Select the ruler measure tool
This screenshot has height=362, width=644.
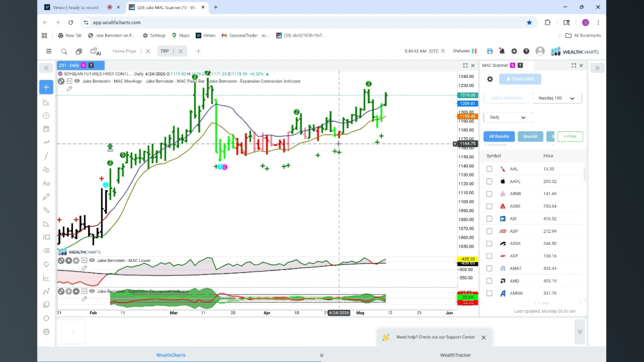tap(46, 210)
